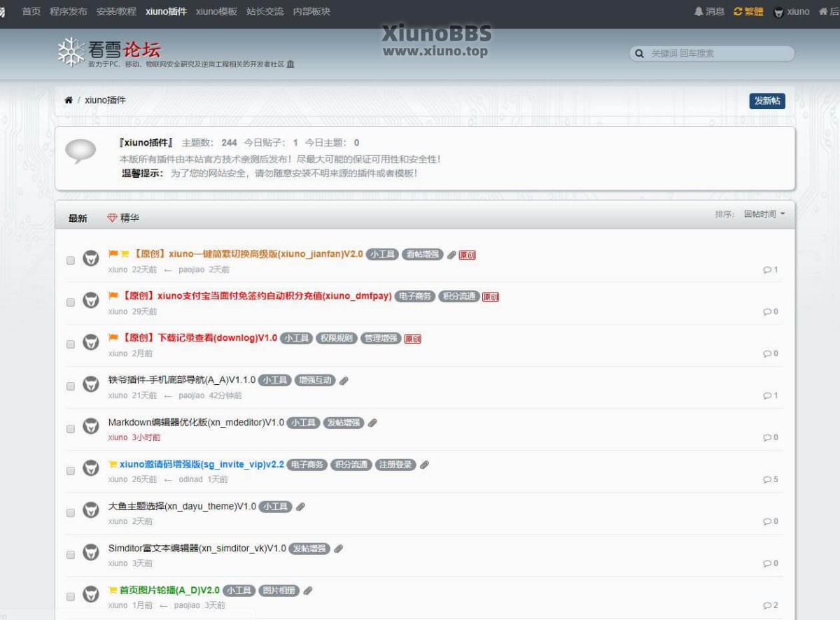Click xiuno插件 in the breadcrumb
The image size is (840, 620).
[x=105, y=100]
